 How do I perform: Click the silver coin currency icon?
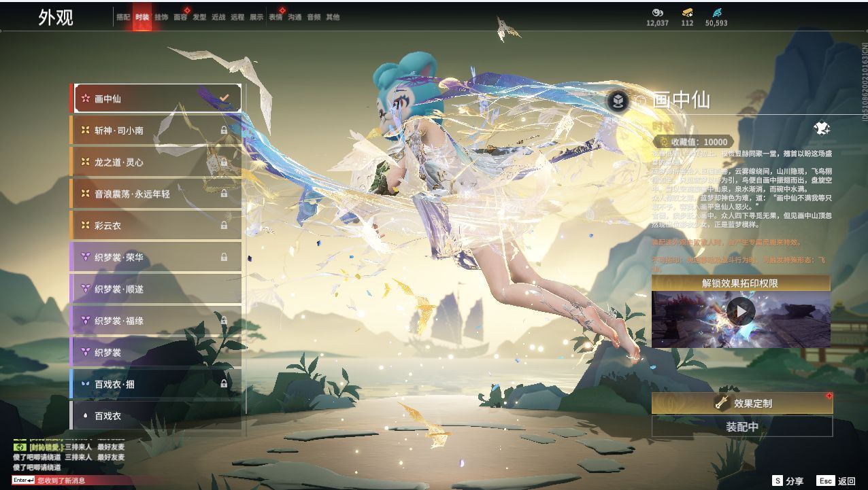point(657,12)
